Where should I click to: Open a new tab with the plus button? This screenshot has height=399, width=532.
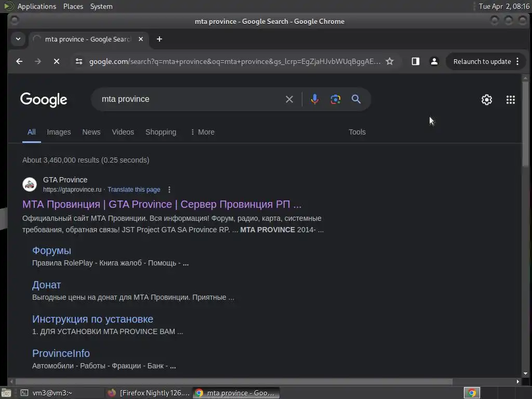[x=159, y=39]
